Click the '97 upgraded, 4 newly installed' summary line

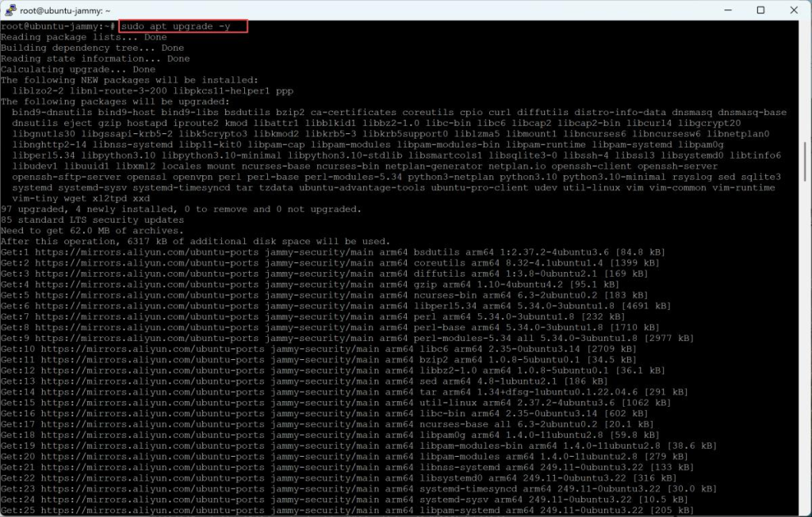coord(182,209)
